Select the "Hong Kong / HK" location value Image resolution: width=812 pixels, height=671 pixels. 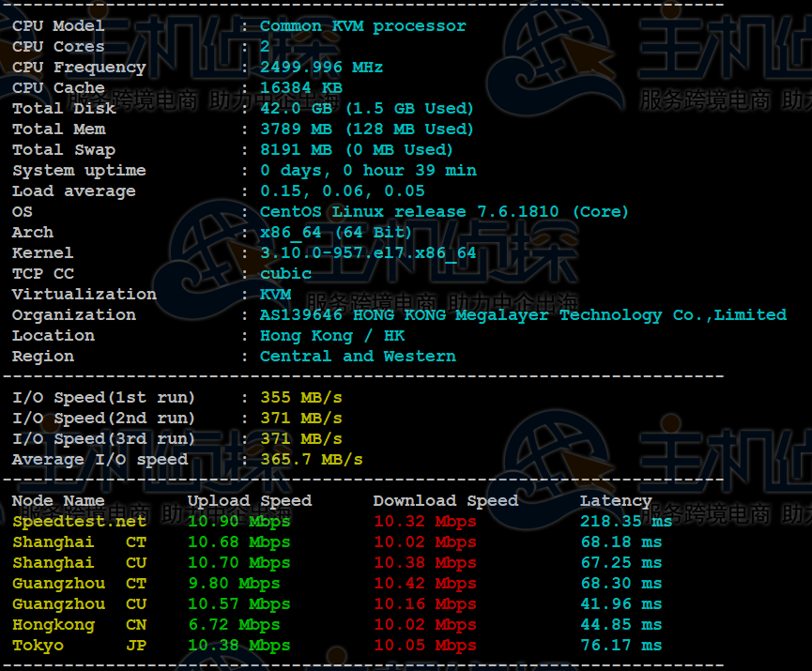coord(332,336)
